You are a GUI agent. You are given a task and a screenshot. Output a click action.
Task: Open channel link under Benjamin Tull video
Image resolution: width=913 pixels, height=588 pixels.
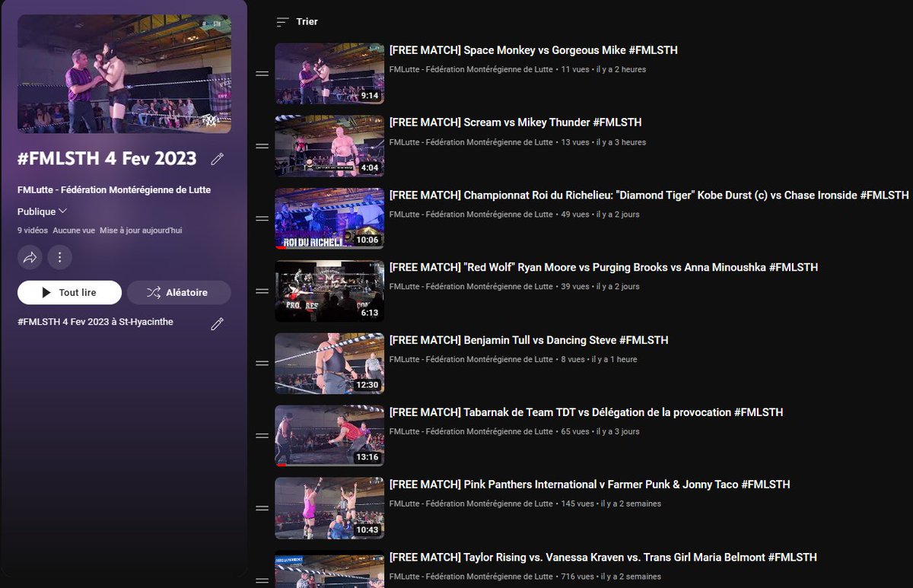(x=471, y=359)
